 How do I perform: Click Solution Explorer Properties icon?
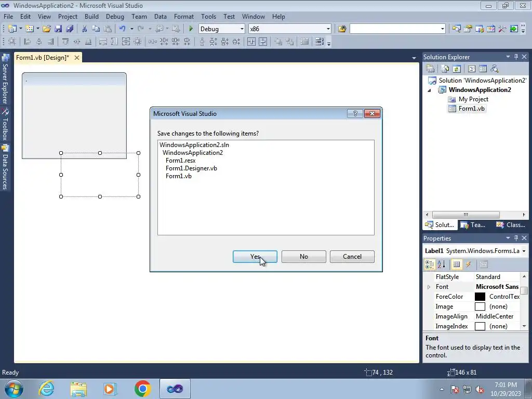click(x=430, y=69)
